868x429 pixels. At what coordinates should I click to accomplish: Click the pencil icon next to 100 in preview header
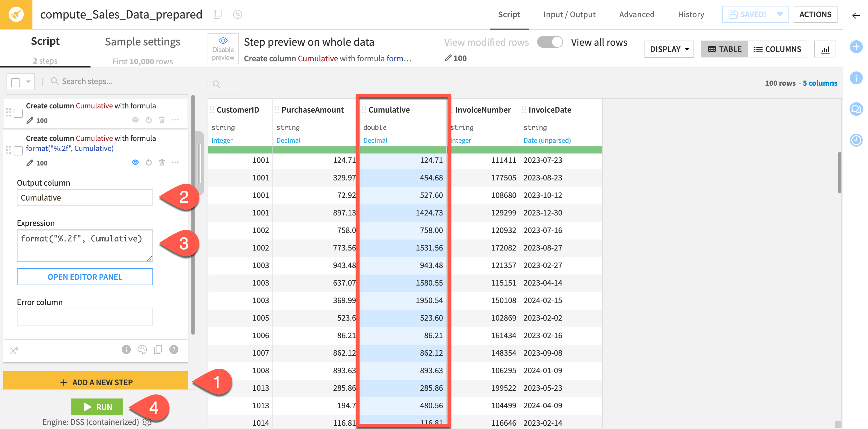(x=448, y=58)
